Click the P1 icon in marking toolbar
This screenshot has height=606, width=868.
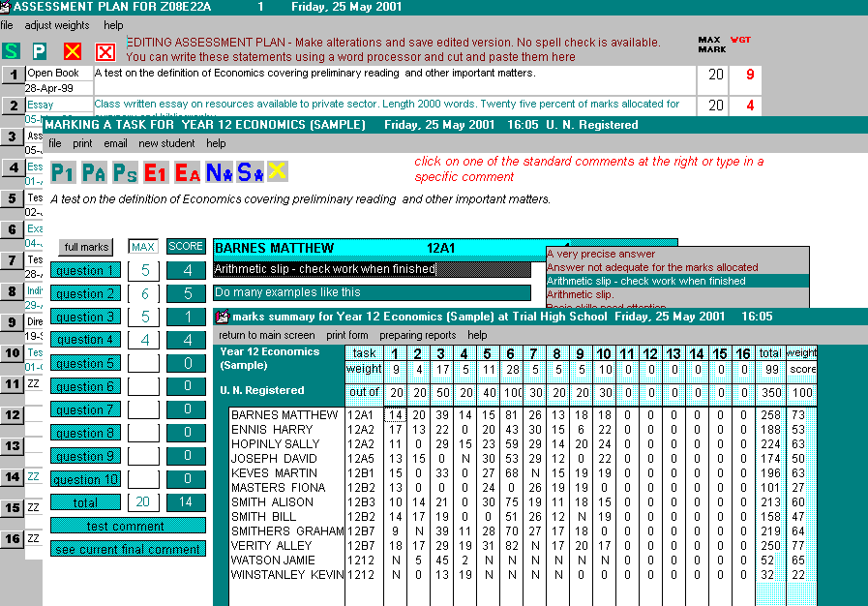coord(63,172)
